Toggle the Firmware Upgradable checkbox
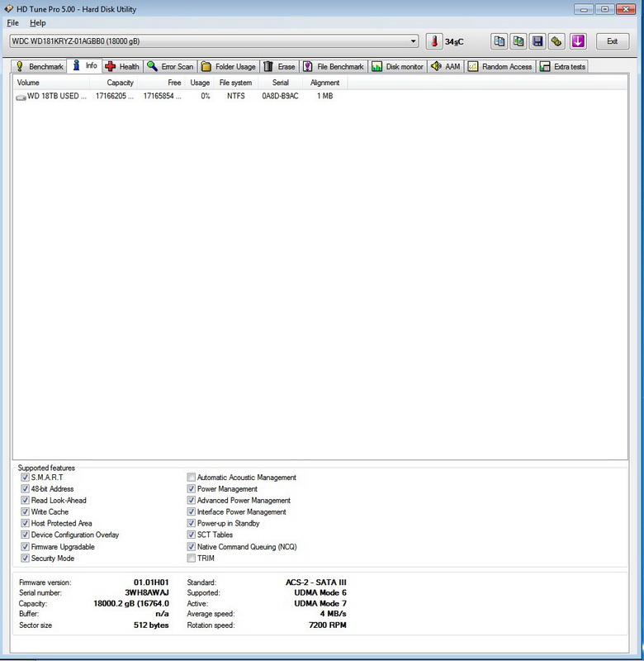644x661 pixels. pyautogui.click(x=26, y=547)
